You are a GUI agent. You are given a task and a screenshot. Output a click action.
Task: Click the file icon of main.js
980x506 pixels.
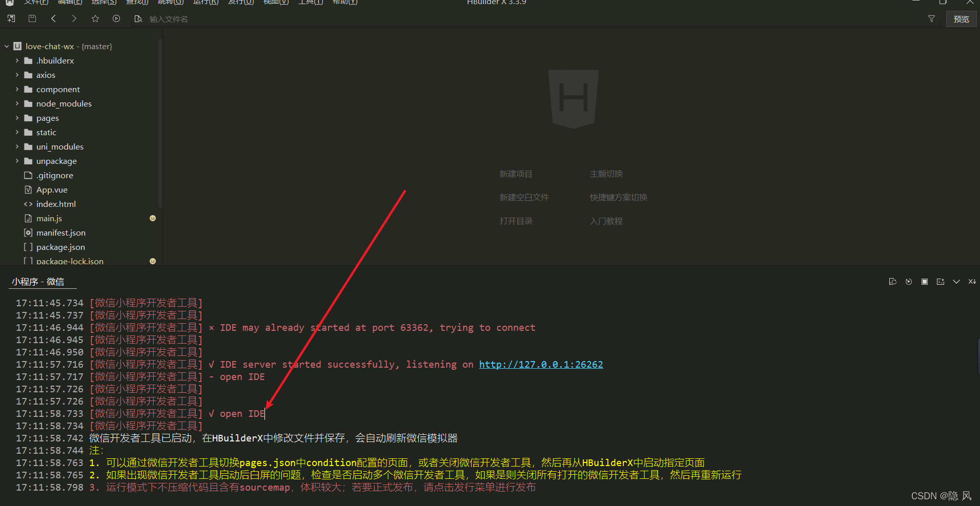(x=28, y=218)
